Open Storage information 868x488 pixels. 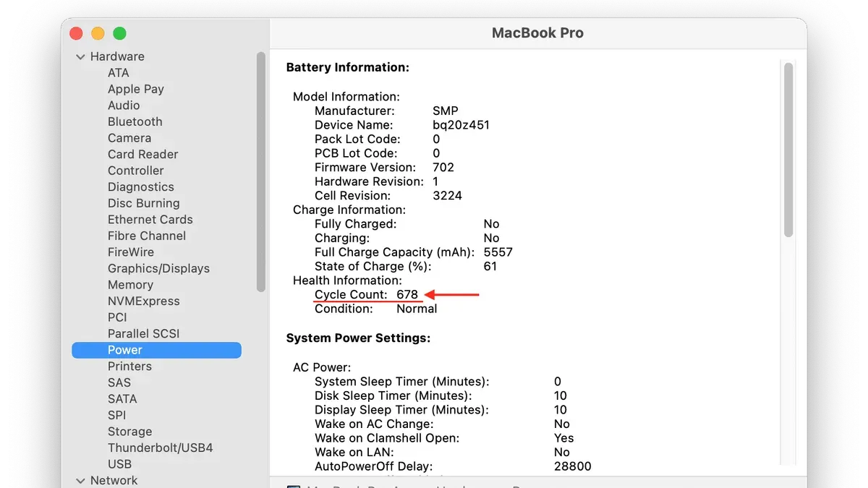pos(130,432)
